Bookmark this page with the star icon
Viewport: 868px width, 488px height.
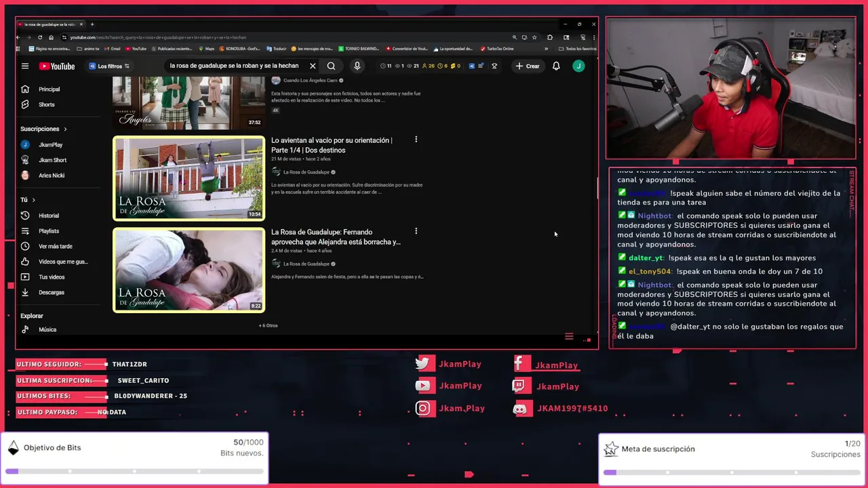pyautogui.click(x=534, y=37)
